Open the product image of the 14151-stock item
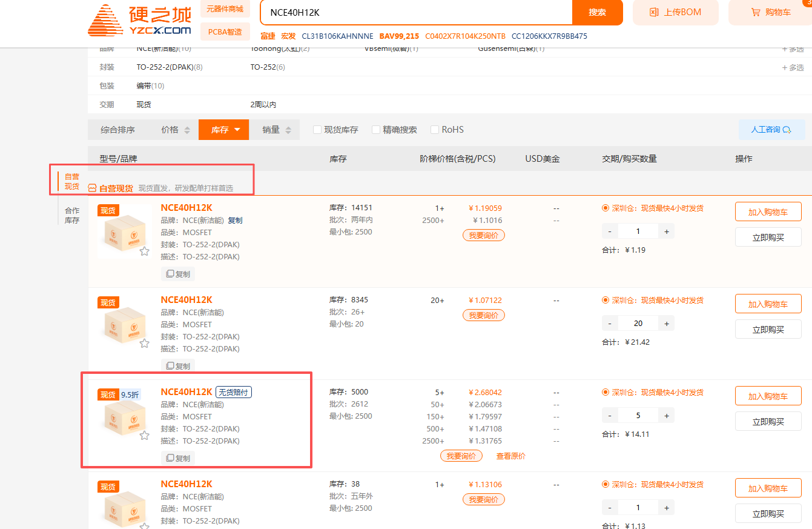812x529 pixels. 125,233
